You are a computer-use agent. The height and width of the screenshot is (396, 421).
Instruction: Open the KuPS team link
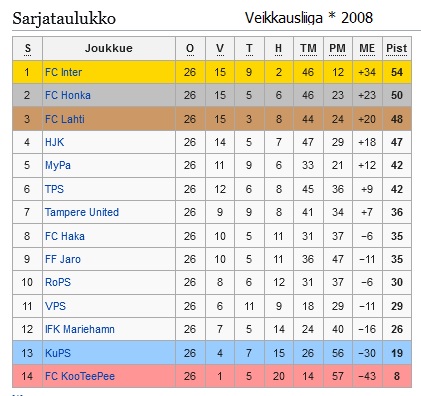coord(58,353)
